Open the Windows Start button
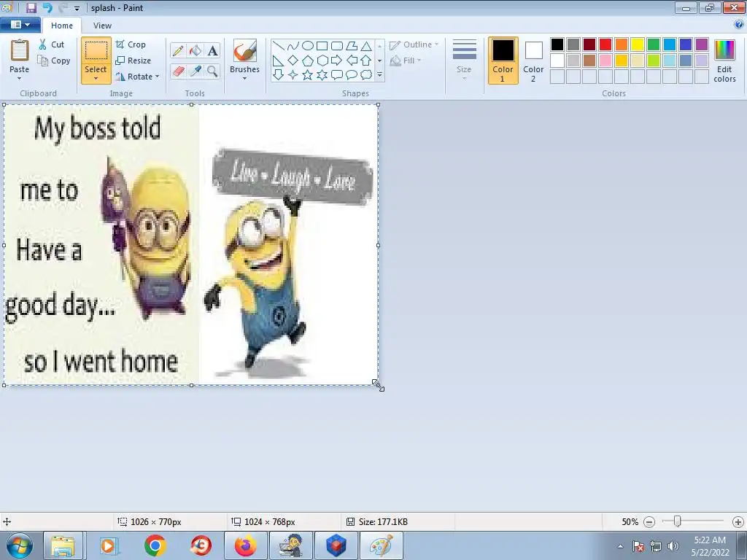This screenshot has width=747, height=560. [20, 545]
